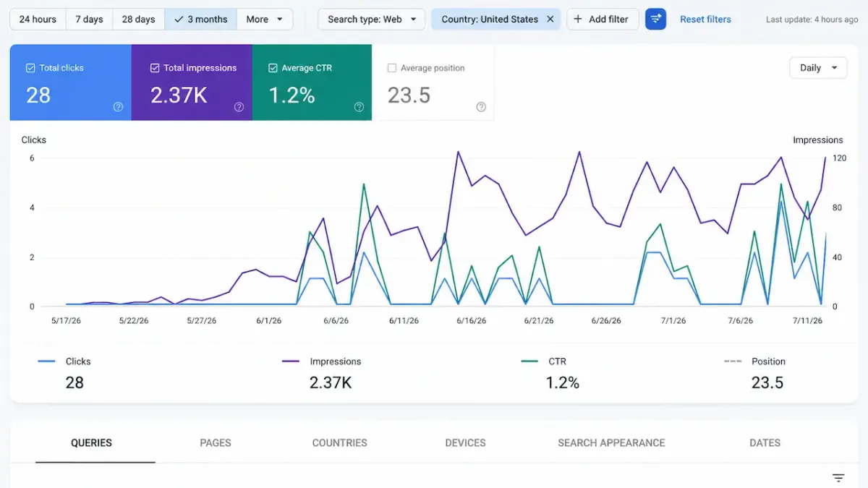Click the Add filter button
The image size is (868, 488).
point(602,20)
